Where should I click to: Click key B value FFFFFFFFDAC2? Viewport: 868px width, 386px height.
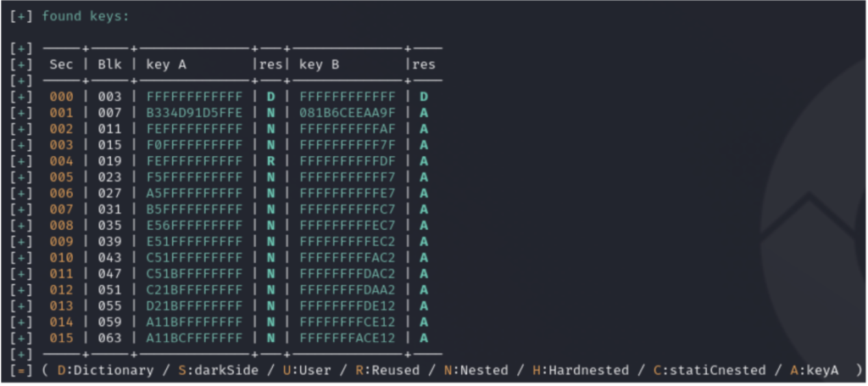click(348, 273)
